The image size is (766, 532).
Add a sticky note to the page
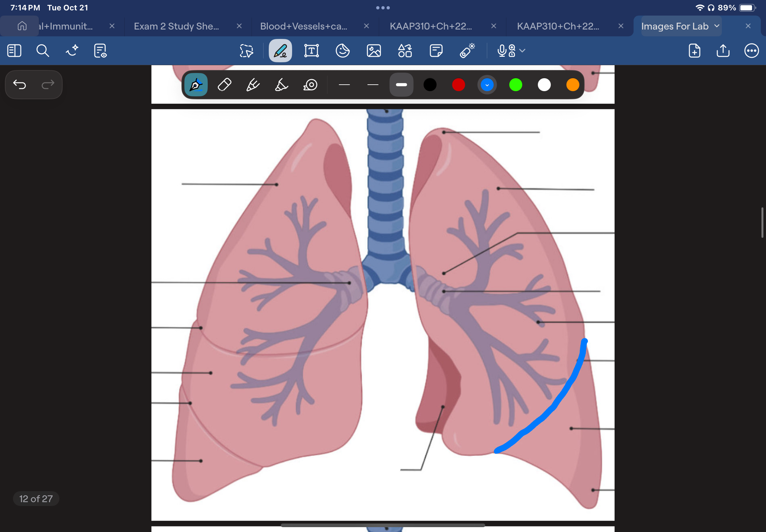436,51
